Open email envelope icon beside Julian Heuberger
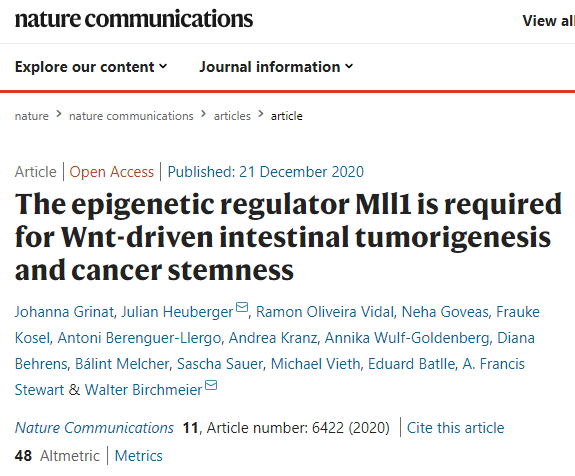This screenshot has width=575, height=476. tap(242, 307)
